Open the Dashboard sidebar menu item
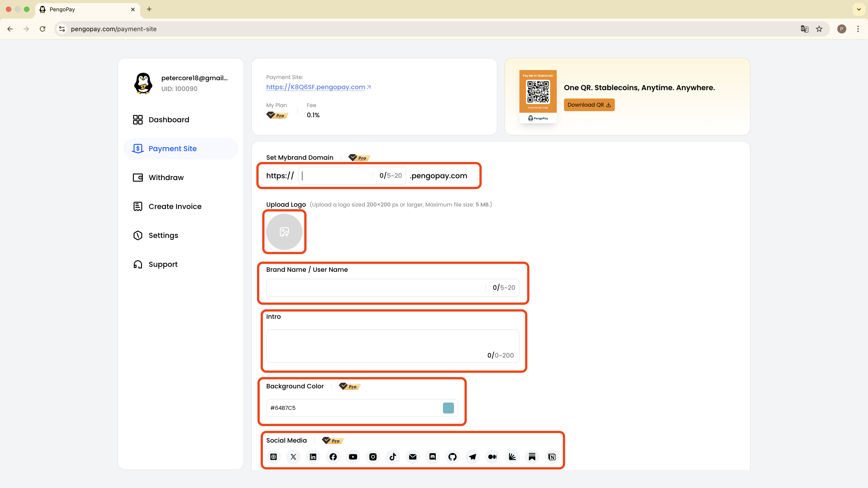The image size is (868, 488). 168,120
